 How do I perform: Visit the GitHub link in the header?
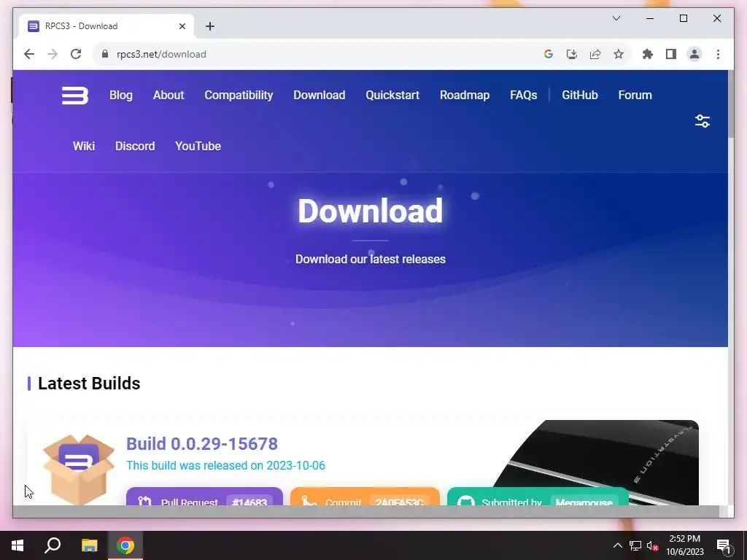pyautogui.click(x=580, y=96)
